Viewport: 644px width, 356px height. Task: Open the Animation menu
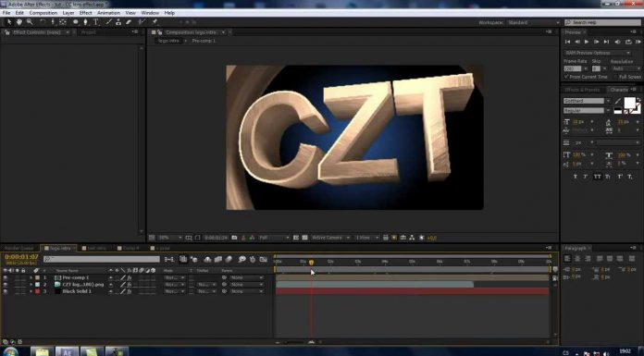[108, 13]
